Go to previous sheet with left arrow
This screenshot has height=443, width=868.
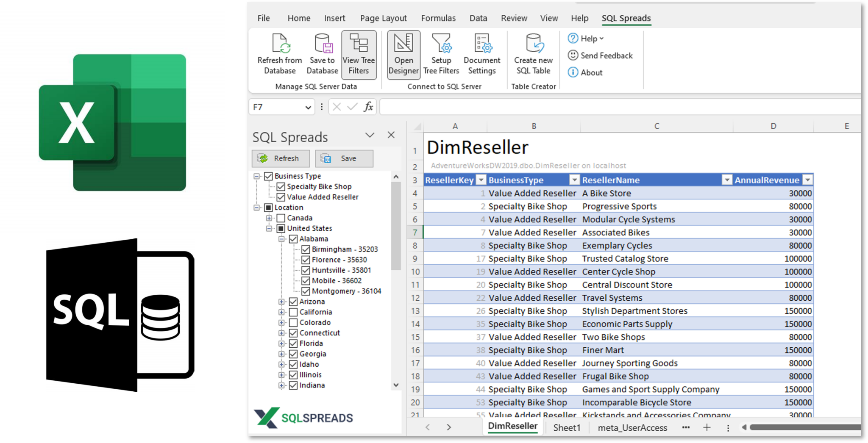(x=428, y=428)
